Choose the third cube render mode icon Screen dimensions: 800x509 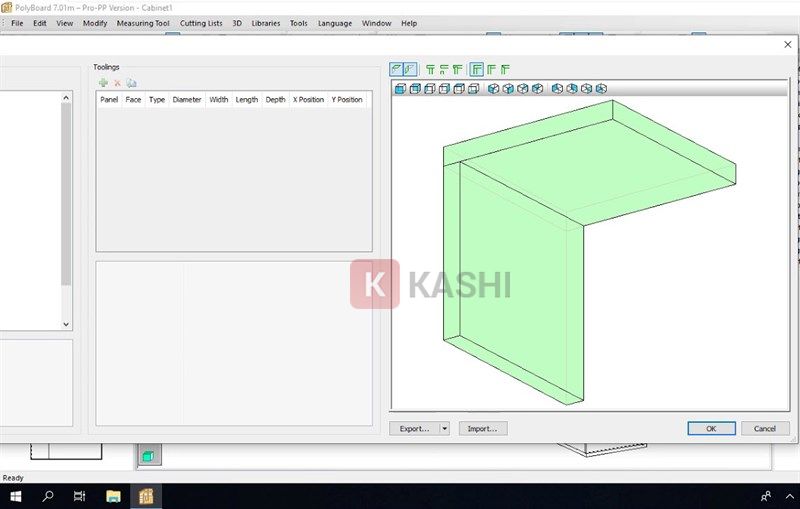(x=430, y=89)
